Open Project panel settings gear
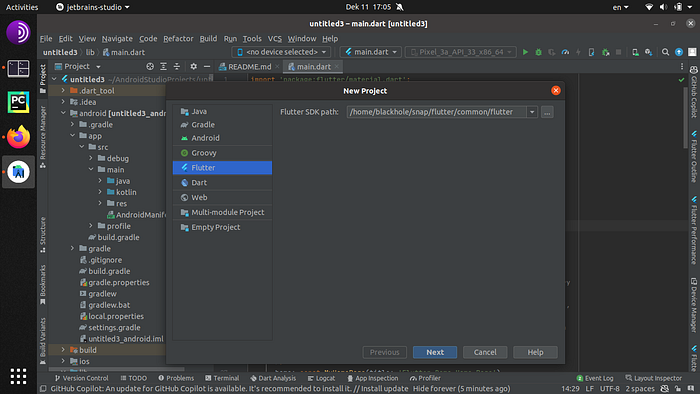The height and width of the screenshot is (394, 700). (x=193, y=66)
